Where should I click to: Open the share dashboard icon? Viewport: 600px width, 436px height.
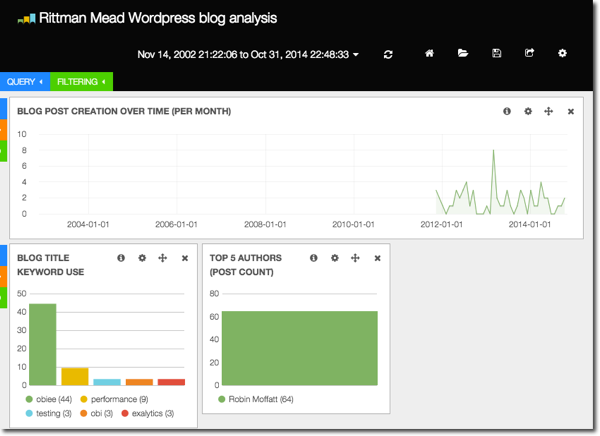(x=529, y=53)
